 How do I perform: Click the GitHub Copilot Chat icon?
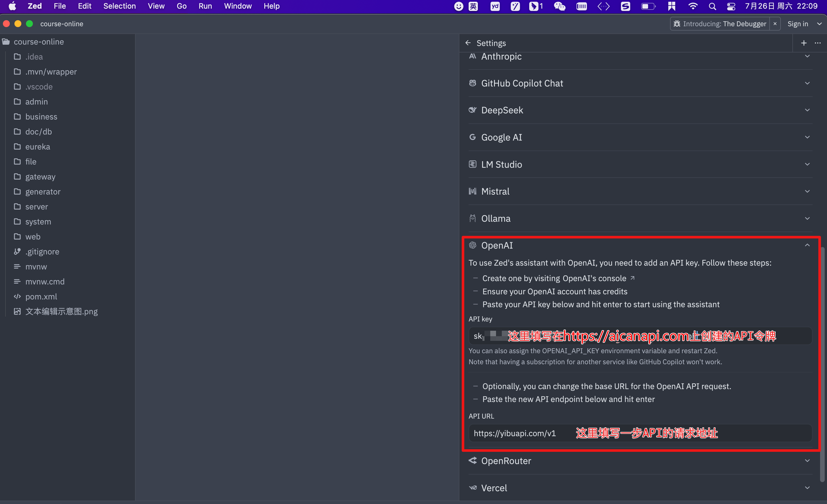[473, 83]
